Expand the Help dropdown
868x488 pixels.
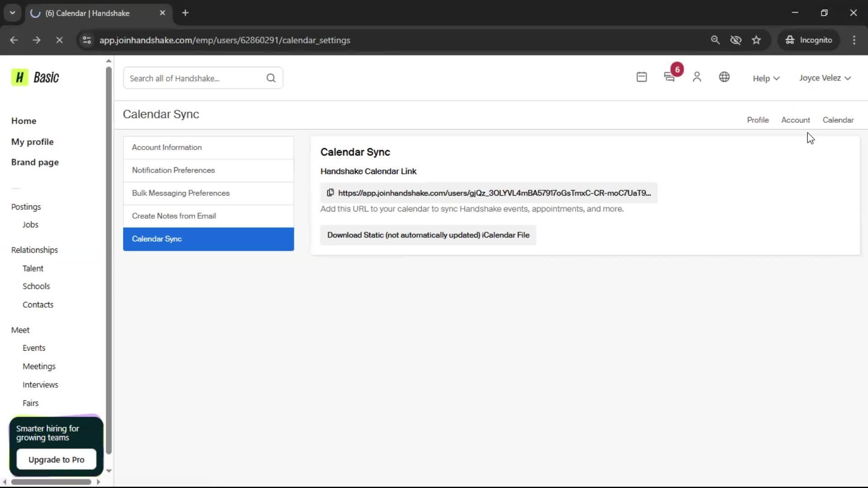click(x=766, y=78)
